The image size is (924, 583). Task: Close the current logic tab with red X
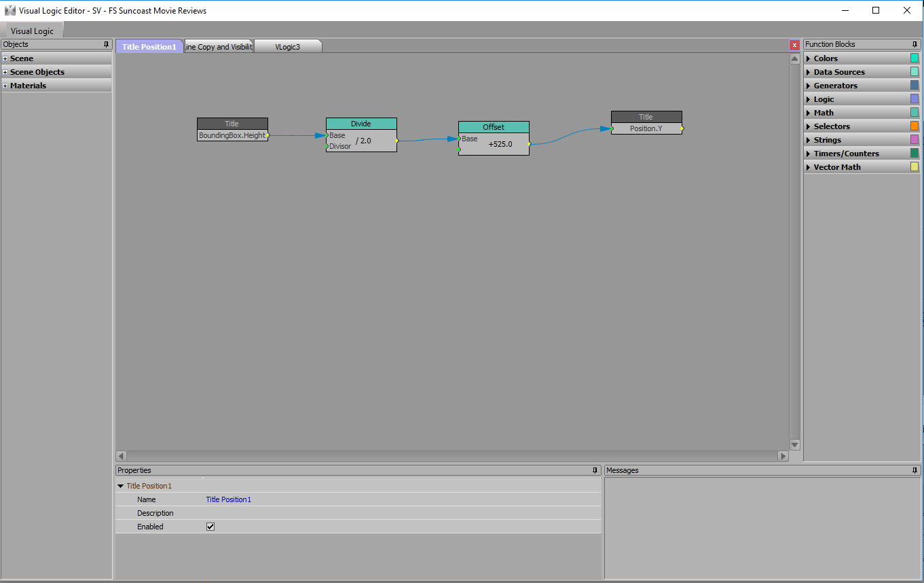pos(794,46)
